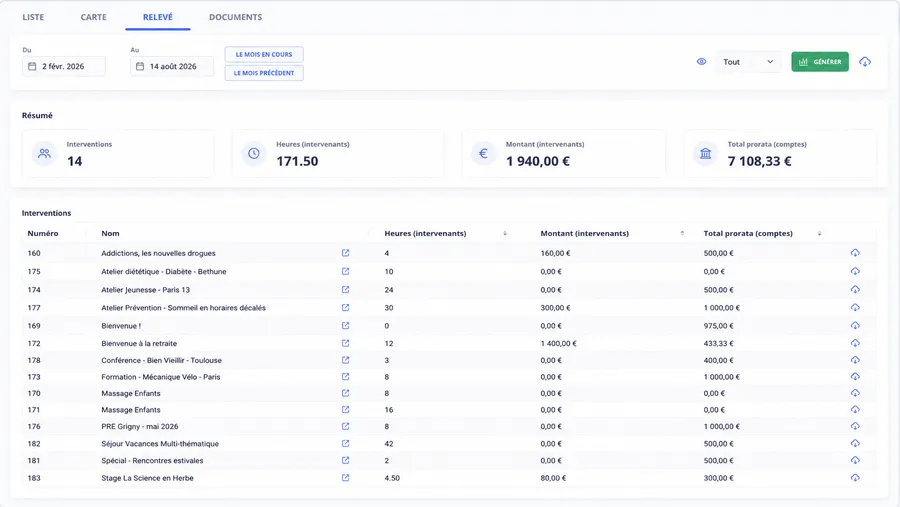Image resolution: width=900 pixels, height=507 pixels.
Task: Click Le mois en cours button
Action: point(264,55)
